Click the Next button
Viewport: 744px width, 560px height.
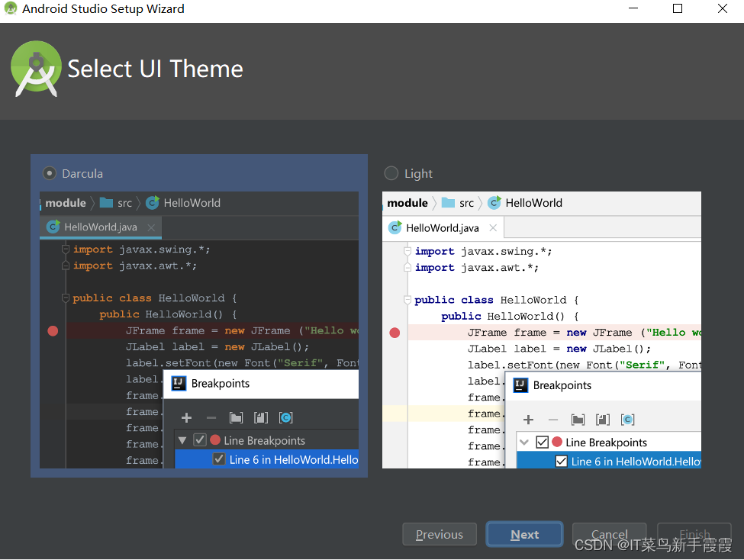[x=524, y=534]
